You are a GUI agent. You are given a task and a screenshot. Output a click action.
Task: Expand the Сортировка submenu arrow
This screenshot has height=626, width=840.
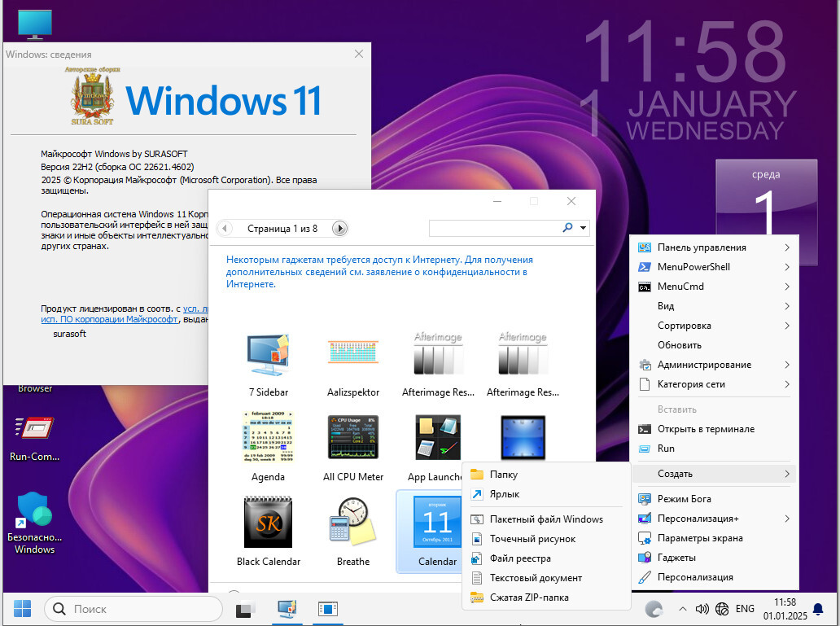[787, 326]
